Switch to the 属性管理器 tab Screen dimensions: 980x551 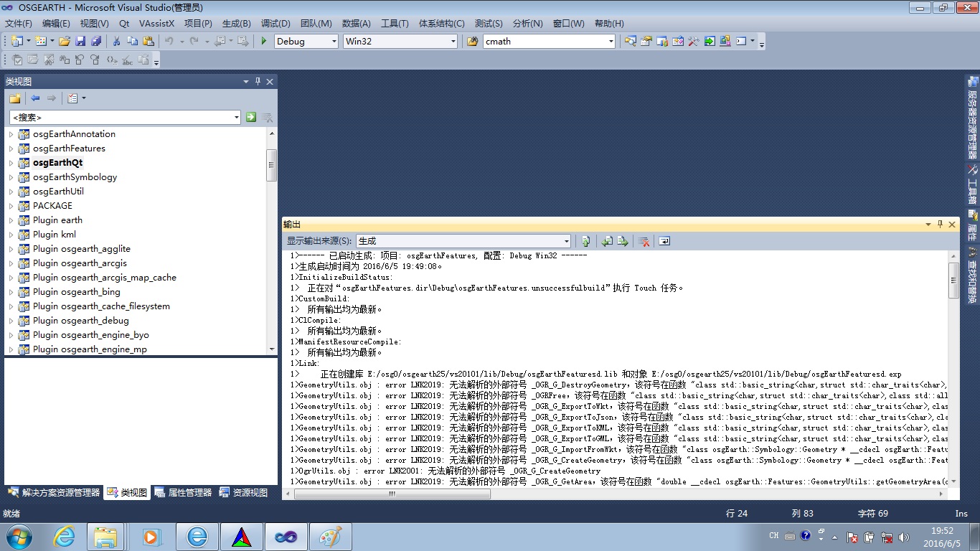(x=182, y=493)
